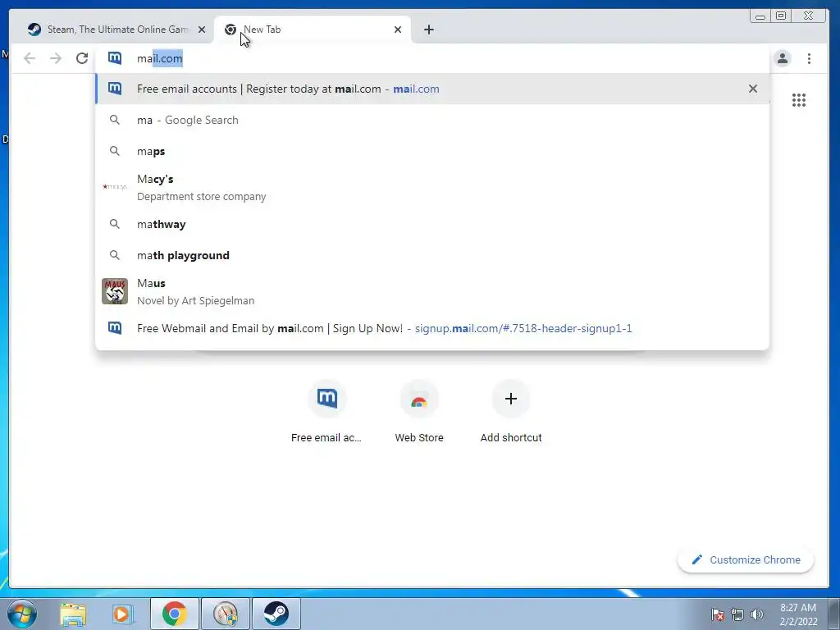Viewport: 840px width, 630px height.
Task: Open the signup.mail.com suggestion link
Action: pos(432,328)
